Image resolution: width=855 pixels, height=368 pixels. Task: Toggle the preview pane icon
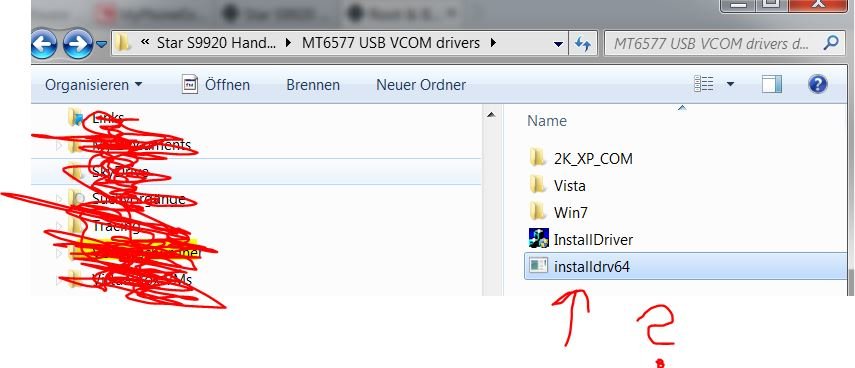[771, 85]
